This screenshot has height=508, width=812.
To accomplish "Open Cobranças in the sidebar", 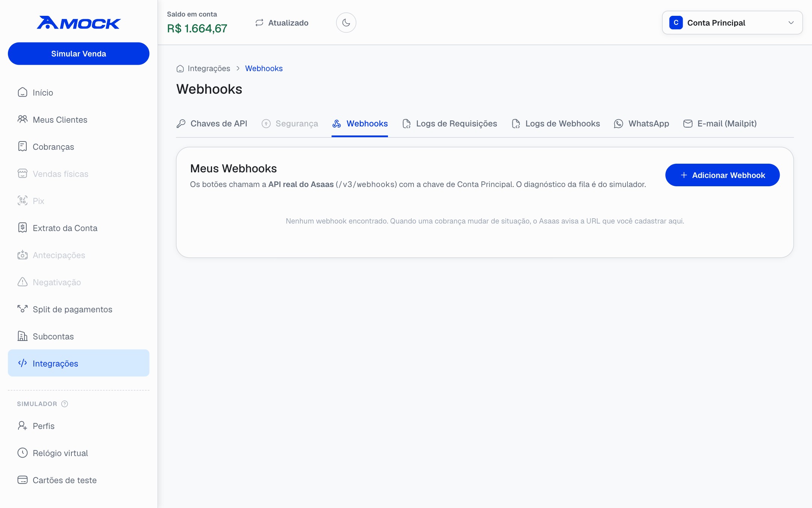I will tap(79, 147).
